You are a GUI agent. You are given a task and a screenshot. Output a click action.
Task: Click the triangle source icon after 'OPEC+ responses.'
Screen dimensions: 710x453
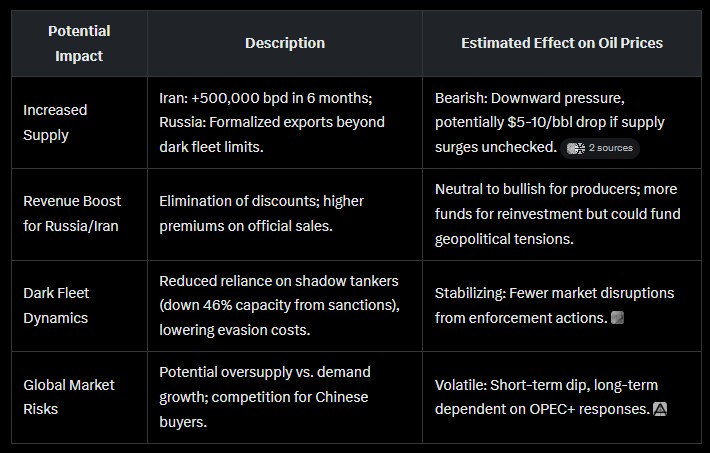point(660,409)
